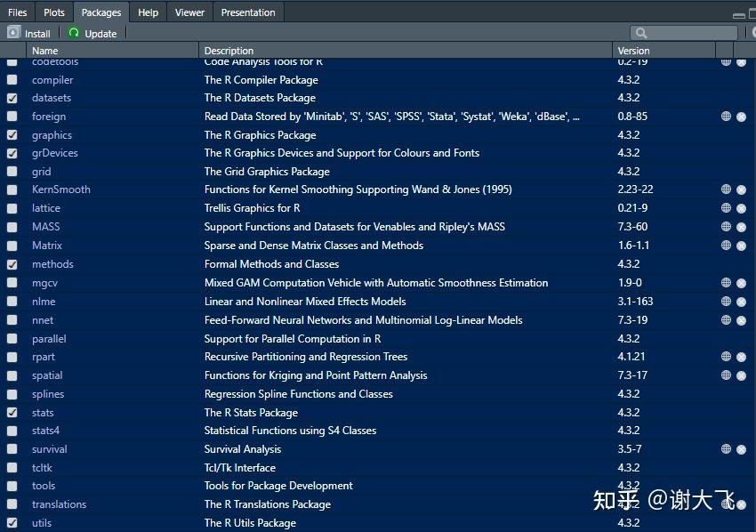Click the package search field

[684, 33]
